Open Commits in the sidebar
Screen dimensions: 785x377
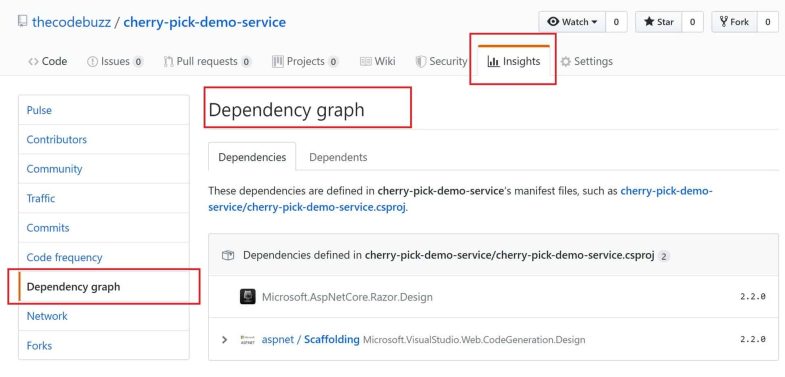[104, 228]
